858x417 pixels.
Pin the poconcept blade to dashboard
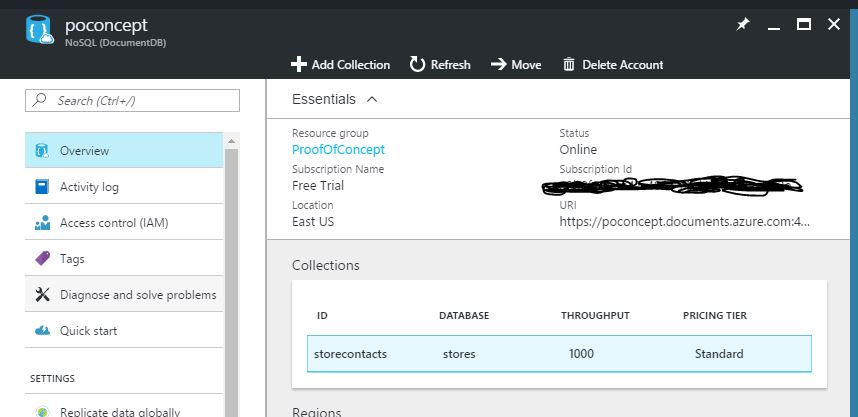coord(743,25)
